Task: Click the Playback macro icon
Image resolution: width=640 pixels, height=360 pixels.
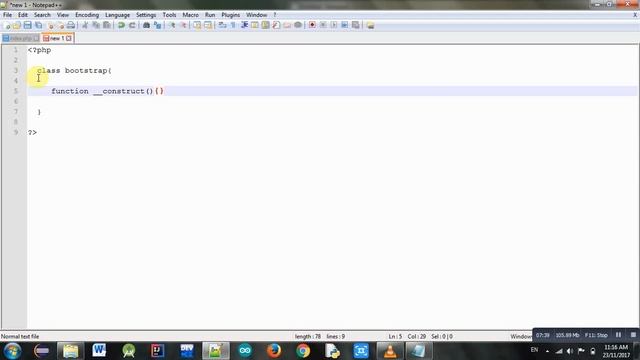Action: (334, 25)
